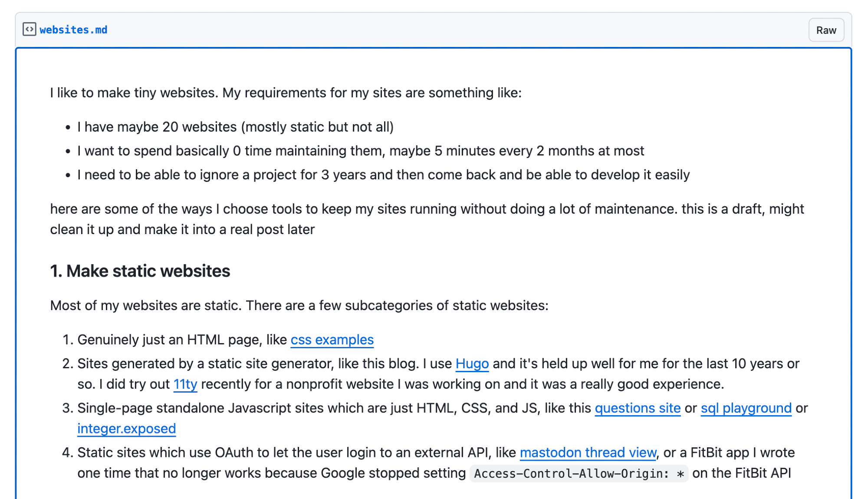
Task: Click the Access-Control-Allow-Origin inline code snippet
Action: coord(579,473)
